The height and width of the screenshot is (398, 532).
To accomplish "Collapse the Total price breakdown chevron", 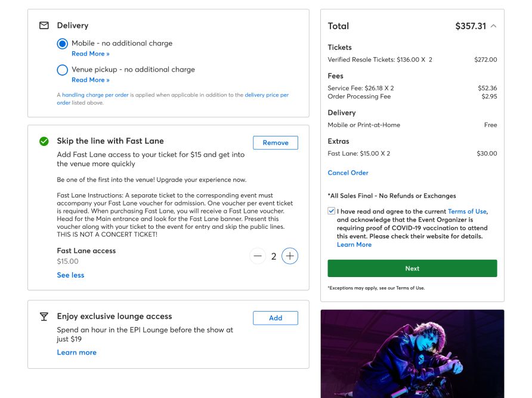I will [x=494, y=26].
